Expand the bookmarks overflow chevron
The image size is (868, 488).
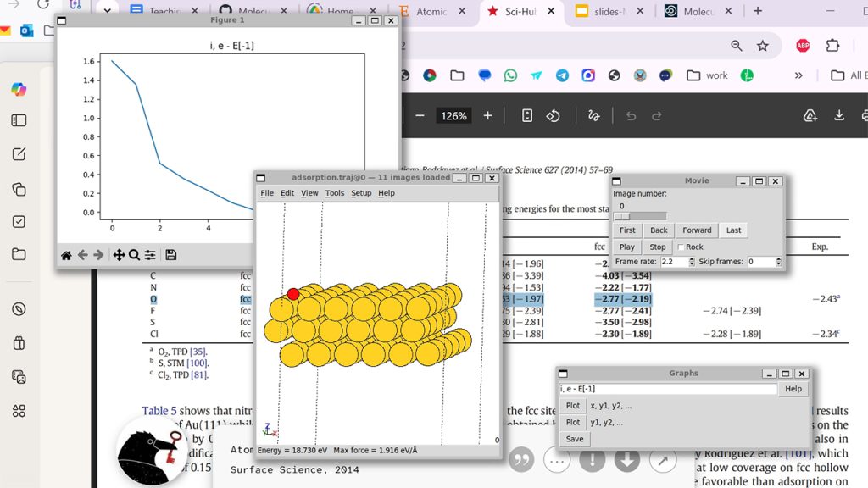pos(798,75)
